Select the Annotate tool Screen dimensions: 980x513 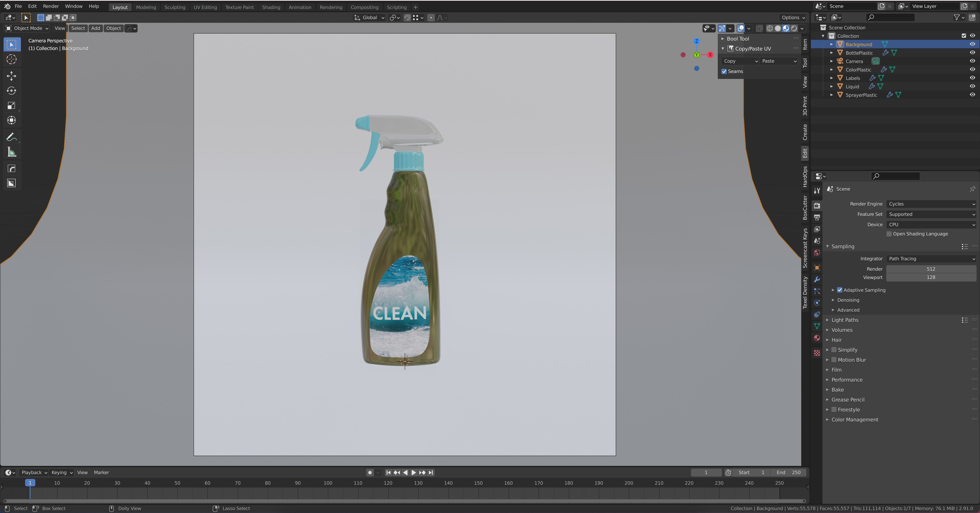11,137
